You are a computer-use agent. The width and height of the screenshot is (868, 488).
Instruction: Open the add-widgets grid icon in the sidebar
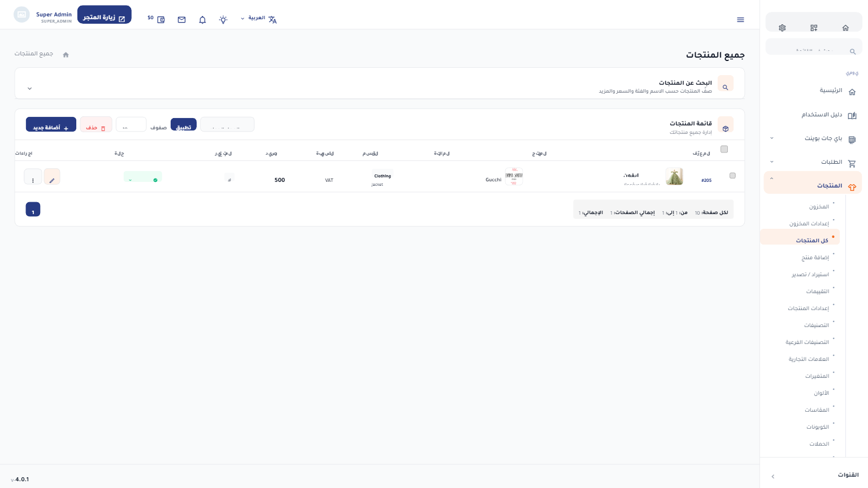point(814,28)
